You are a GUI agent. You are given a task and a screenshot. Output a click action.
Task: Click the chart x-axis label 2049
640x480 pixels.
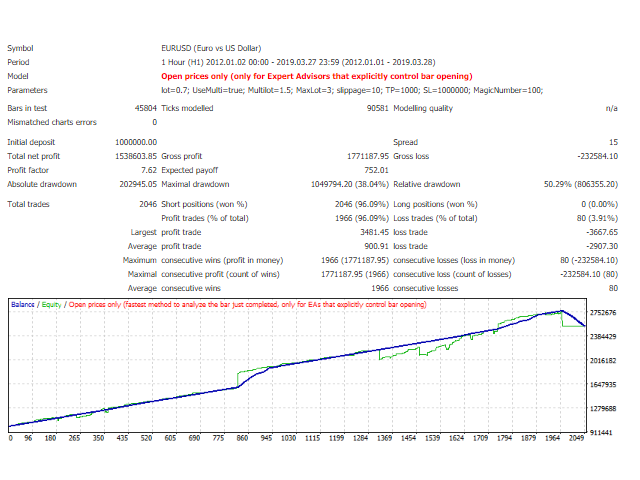pyautogui.click(x=576, y=438)
